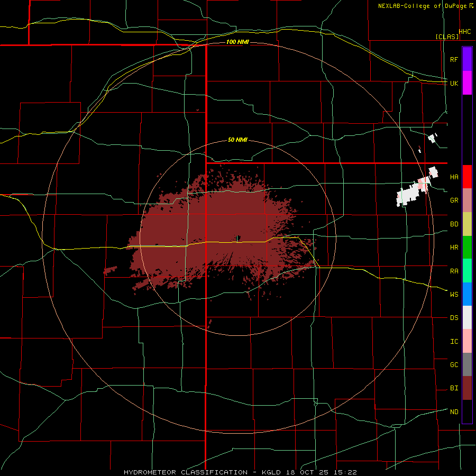Click the KGLD radar site identifier
The width and height of the screenshot is (476, 476).
click(272, 472)
